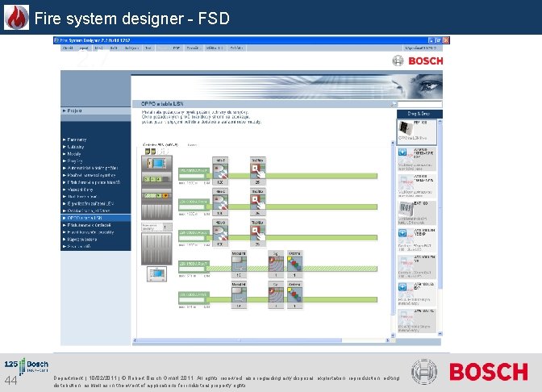
Task: Click the manual call point icon on the third loop
Action: click(x=258, y=233)
